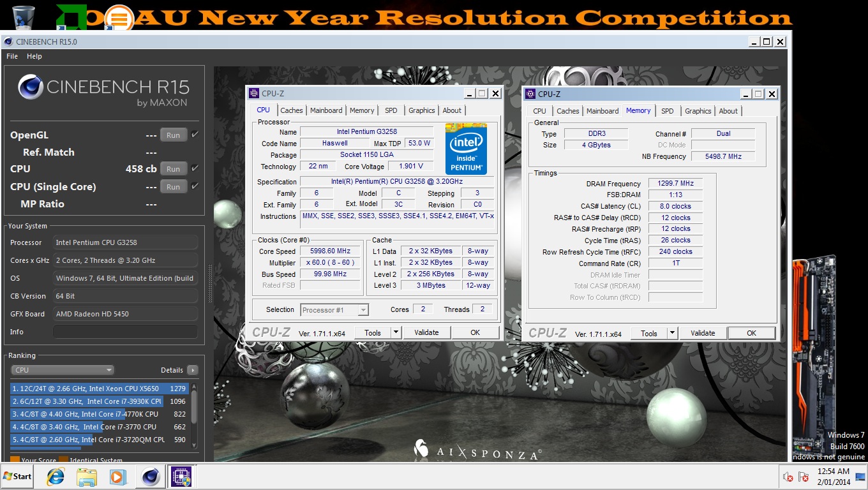The width and height of the screenshot is (868, 490).
Task: Click OK in the CPU-Z Memory window
Action: [751, 333]
